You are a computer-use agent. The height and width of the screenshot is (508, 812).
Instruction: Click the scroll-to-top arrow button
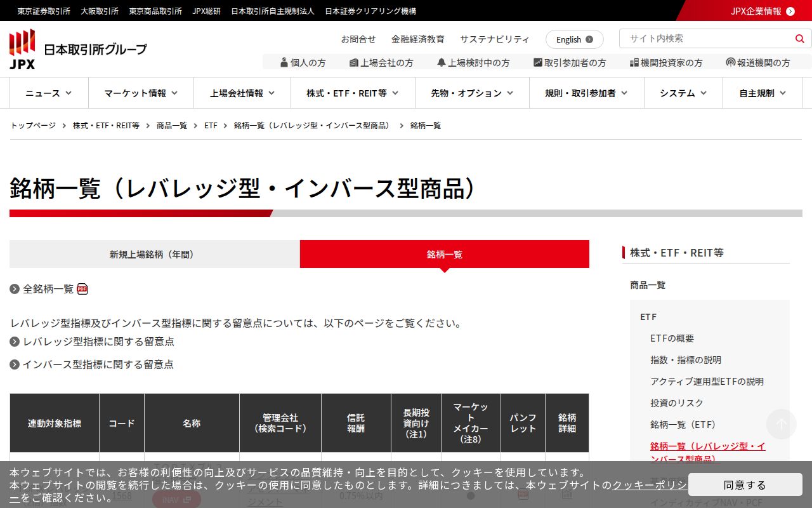(782, 424)
